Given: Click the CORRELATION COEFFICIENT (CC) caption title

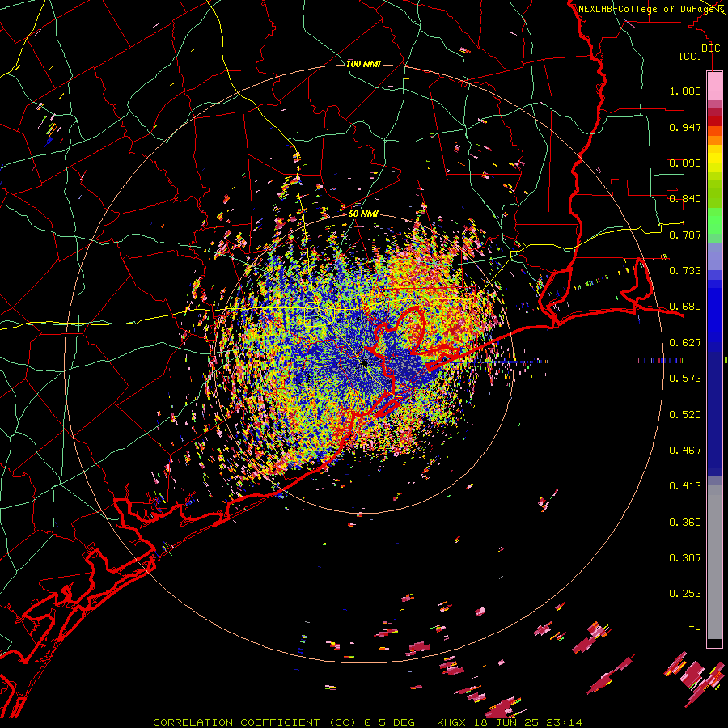Looking at the screenshot, I should coord(255,722).
